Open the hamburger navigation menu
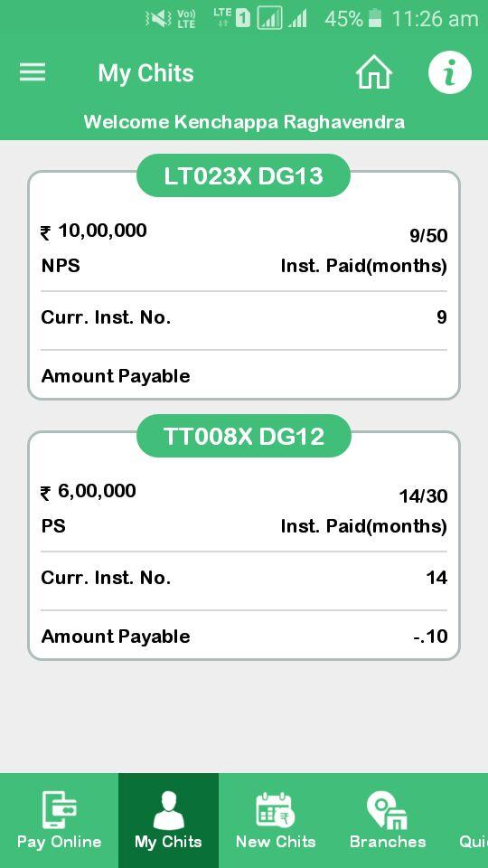Screen dimensions: 488x868 tap(33, 72)
